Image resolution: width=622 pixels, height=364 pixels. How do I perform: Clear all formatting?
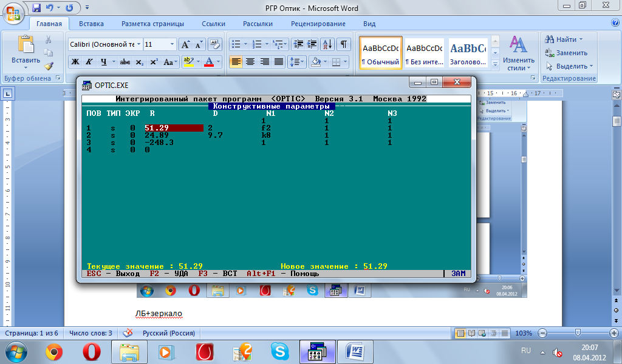(214, 44)
